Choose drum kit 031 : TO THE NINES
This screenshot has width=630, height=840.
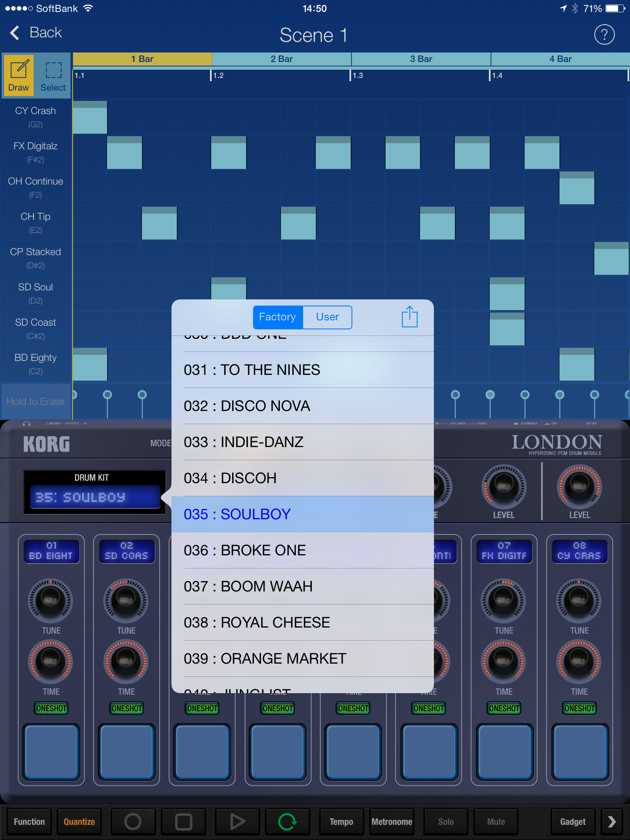coord(303,370)
